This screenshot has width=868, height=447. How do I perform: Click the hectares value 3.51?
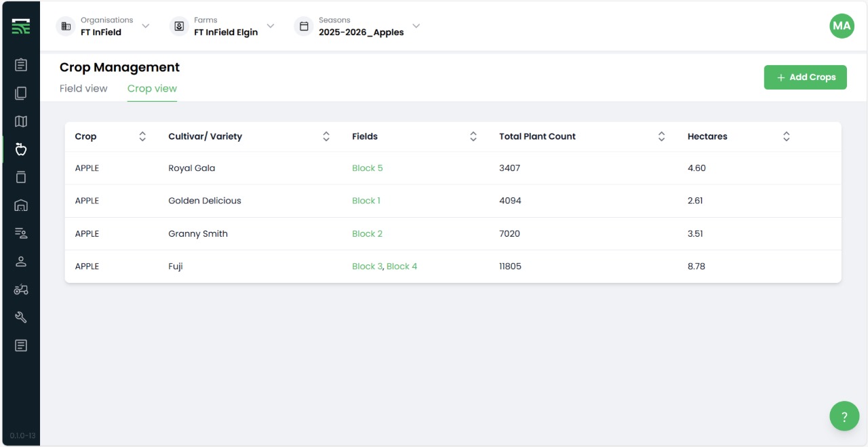pyautogui.click(x=696, y=234)
